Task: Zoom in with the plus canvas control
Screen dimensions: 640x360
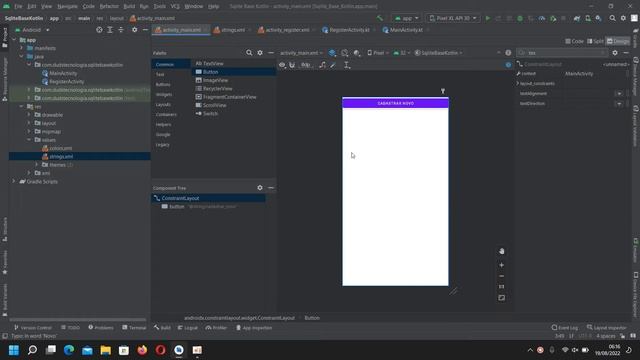Action: pos(502,265)
